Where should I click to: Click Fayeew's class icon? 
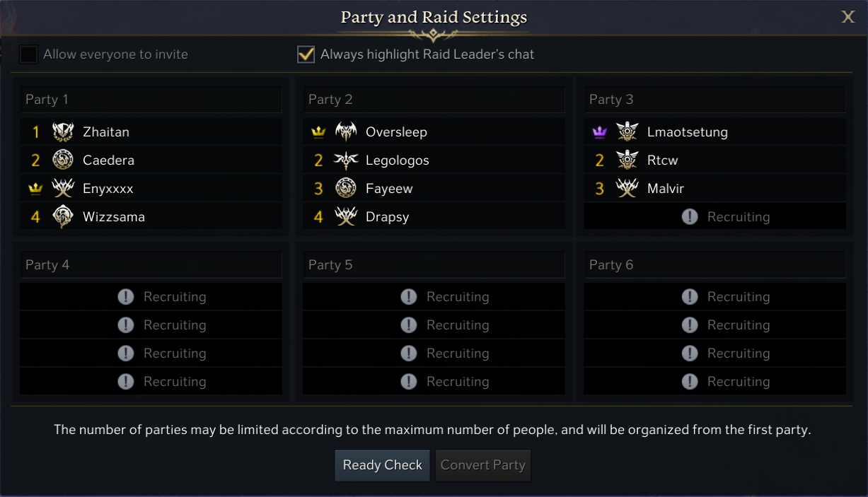(346, 189)
